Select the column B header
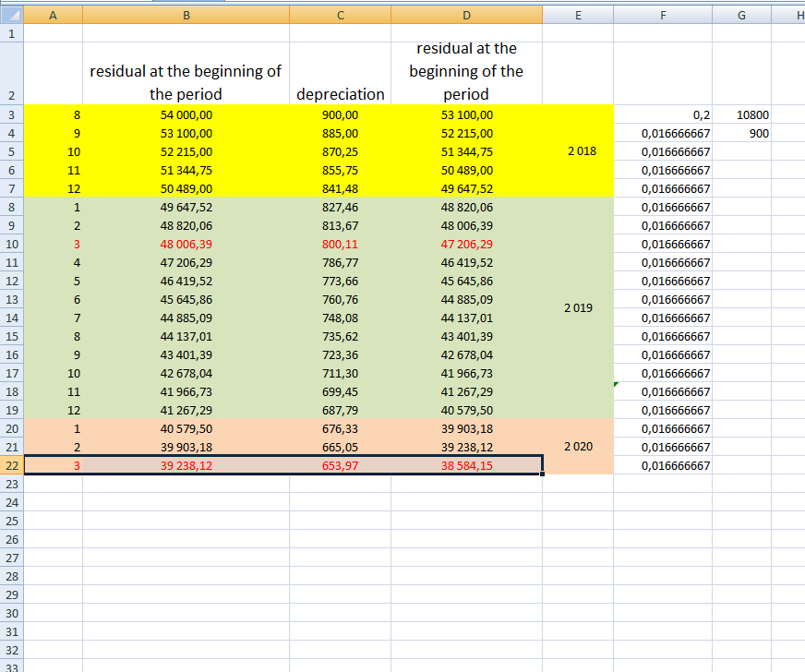805x672 pixels. tap(186, 15)
